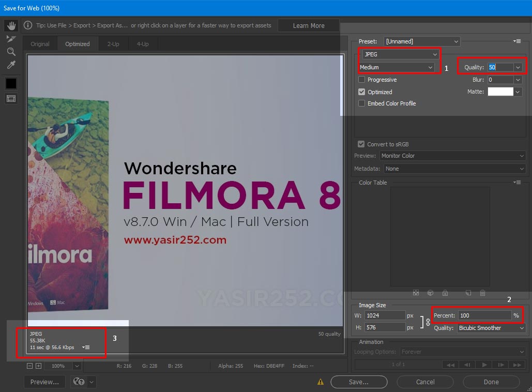Open the Bicubic Smoother quality dropdown
The image size is (532, 392).
click(x=490, y=328)
